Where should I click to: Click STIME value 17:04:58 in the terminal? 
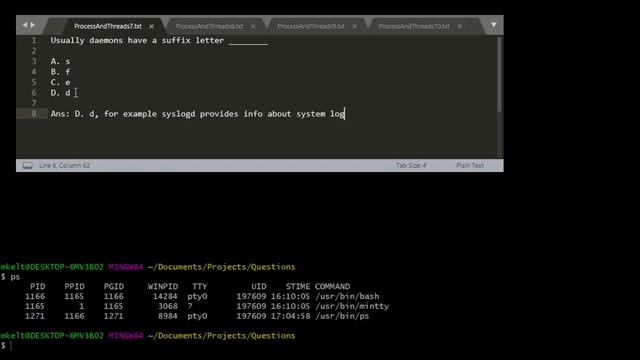click(290, 316)
